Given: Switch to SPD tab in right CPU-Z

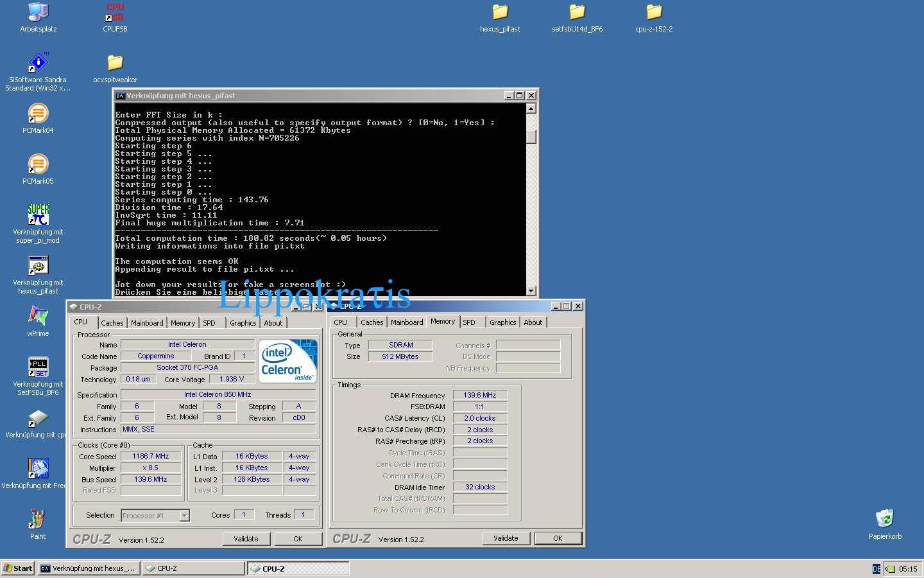Looking at the screenshot, I should coord(469,322).
